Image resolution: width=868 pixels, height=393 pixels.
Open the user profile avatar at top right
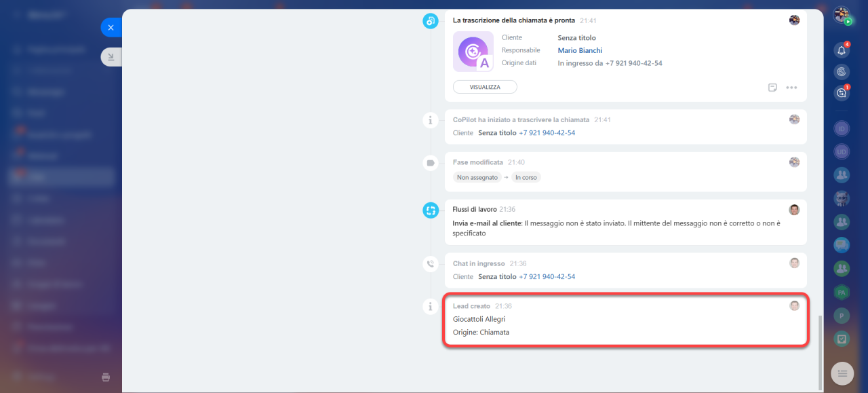[842, 15]
